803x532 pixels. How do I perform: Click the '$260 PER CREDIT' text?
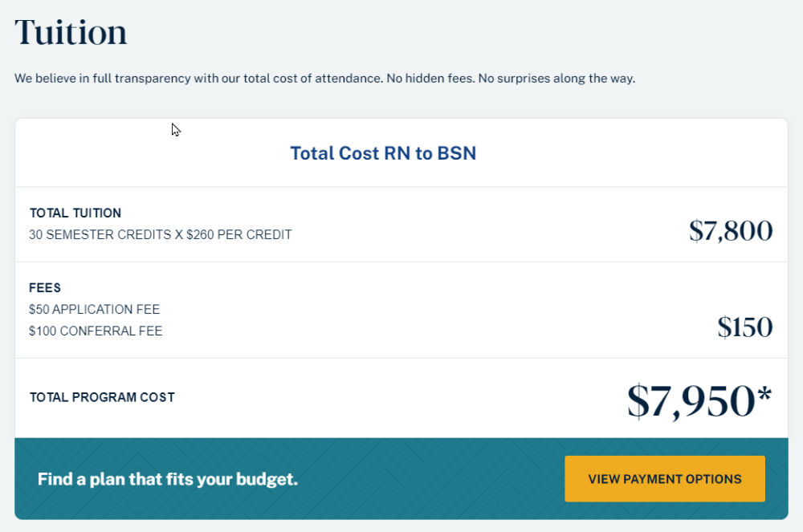pos(239,234)
